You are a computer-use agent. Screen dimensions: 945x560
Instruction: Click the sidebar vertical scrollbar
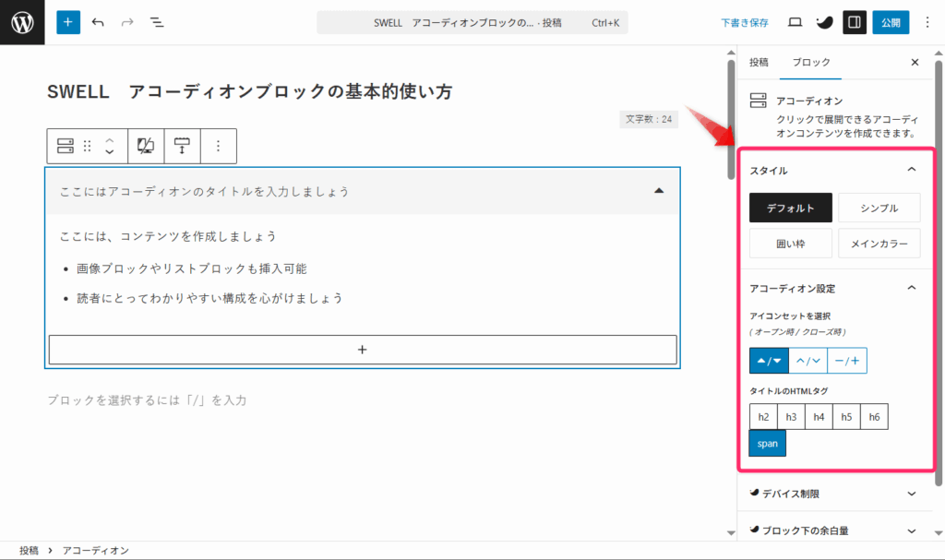pos(939,273)
